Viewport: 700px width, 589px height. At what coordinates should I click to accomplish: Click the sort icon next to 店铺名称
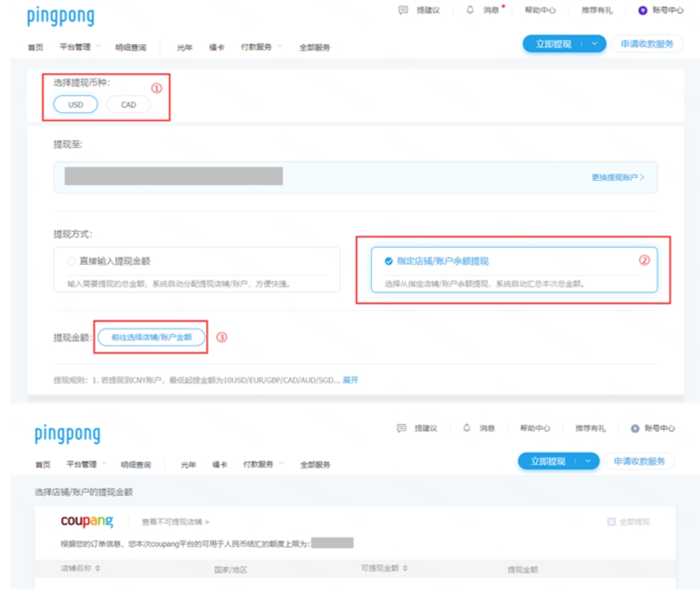point(98,569)
